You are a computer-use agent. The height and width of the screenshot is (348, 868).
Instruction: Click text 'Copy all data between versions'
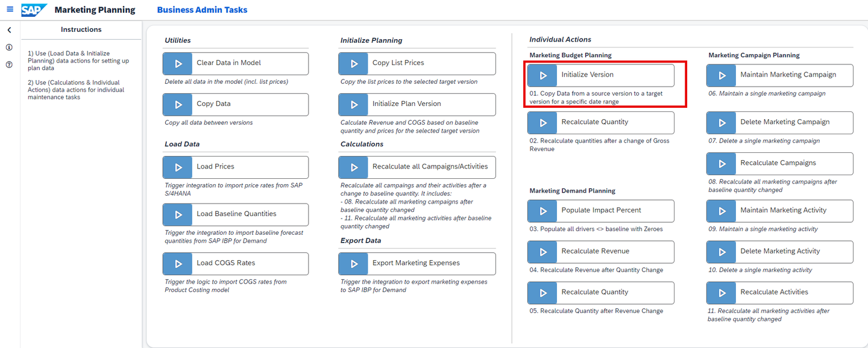[209, 122]
